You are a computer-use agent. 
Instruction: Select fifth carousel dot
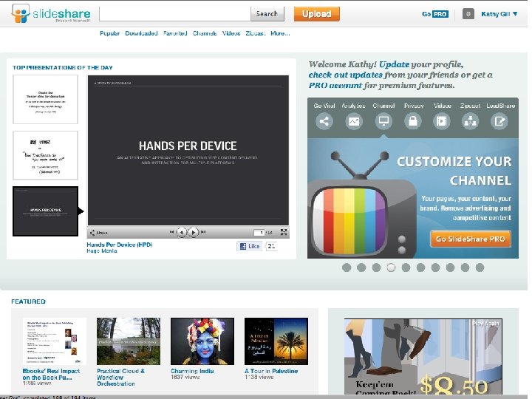click(x=406, y=267)
